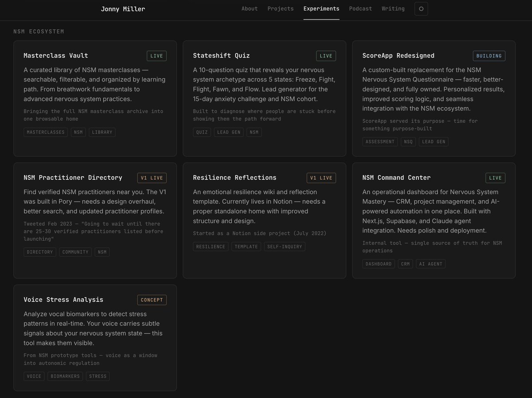
Task: Select the NSQ tag
Action: click(408, 142)
